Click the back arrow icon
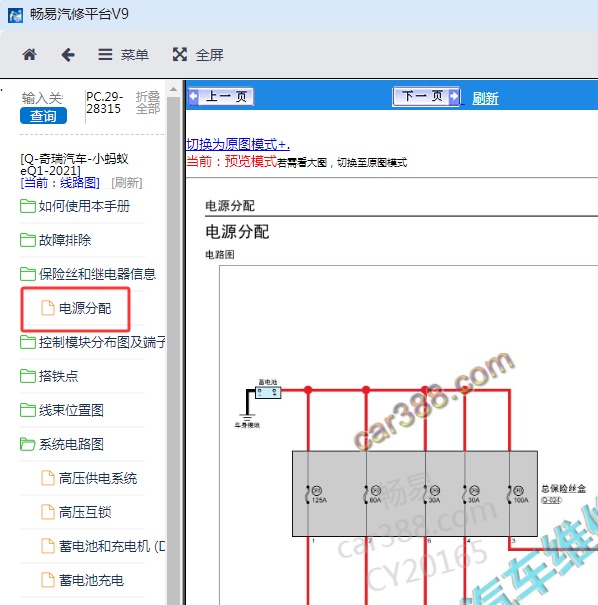This screenshot has width=598, height=605. [x=68, y=55]
